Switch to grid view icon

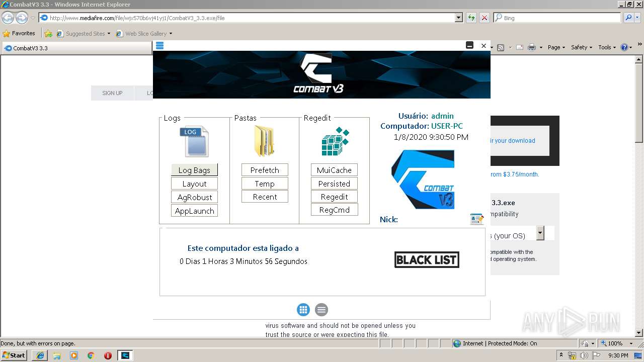[x=303, y=310]
